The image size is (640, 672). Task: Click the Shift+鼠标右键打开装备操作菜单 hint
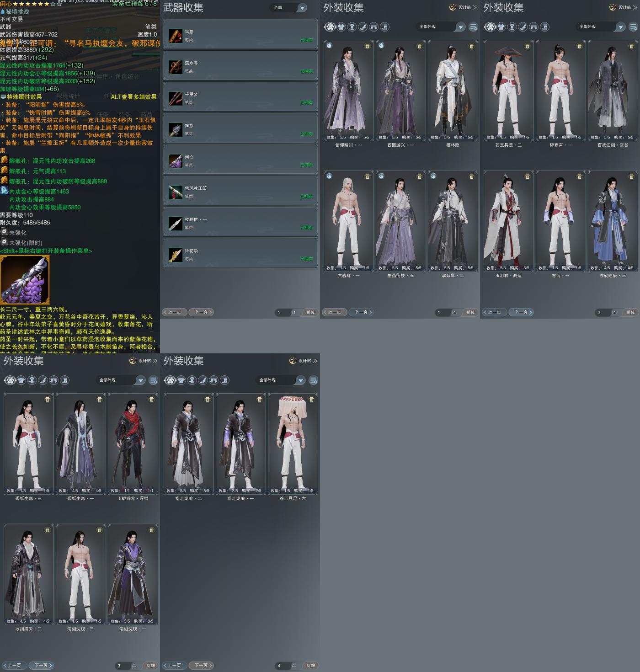tap(46, 251)
